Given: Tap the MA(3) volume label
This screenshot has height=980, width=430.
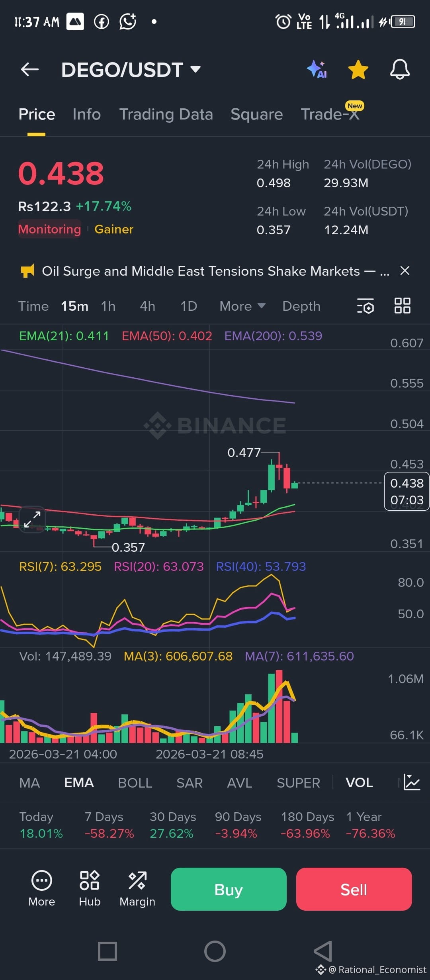Looking at the screenshot, I should [178, 656].
